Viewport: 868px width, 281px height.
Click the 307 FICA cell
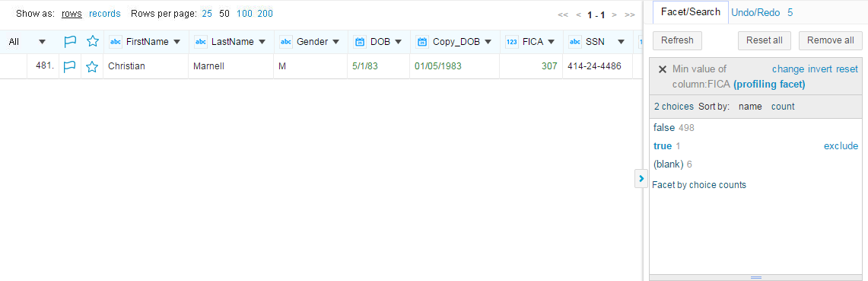click(531, 66)
